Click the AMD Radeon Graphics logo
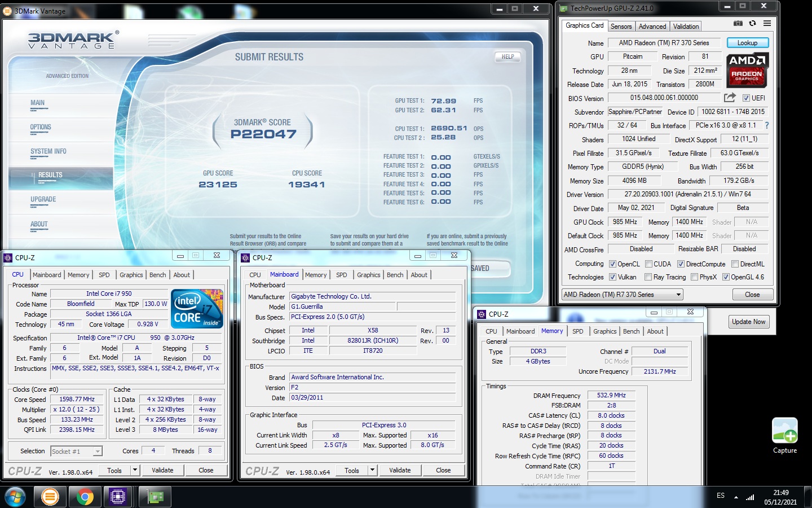Screen dimensions: 812x508 (747, 71)
